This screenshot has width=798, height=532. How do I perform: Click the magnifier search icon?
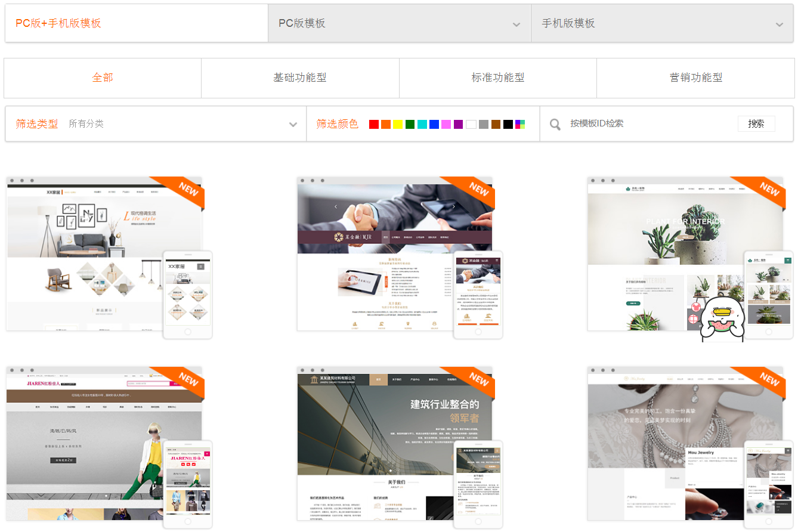point(555,124)
